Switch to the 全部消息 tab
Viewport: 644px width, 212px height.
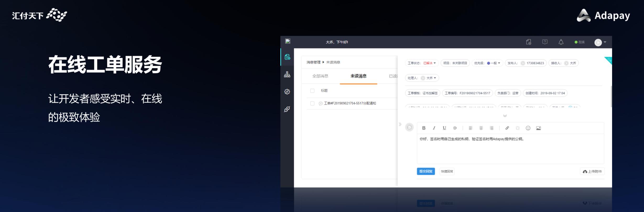point(320,76)
